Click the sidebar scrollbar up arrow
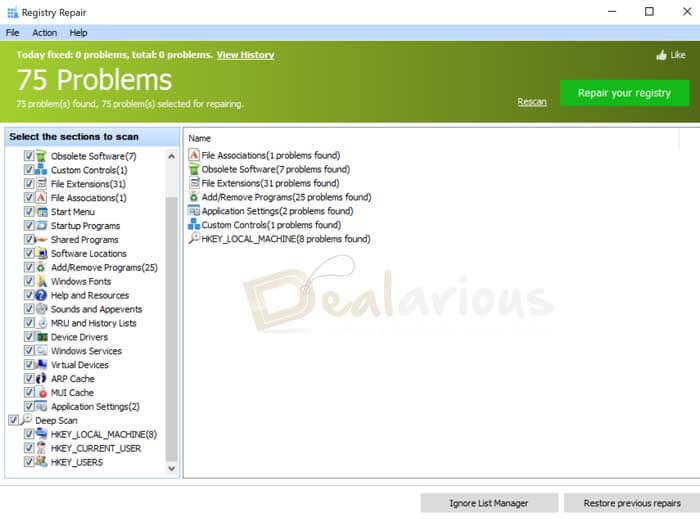 click(x=171, y=156)
